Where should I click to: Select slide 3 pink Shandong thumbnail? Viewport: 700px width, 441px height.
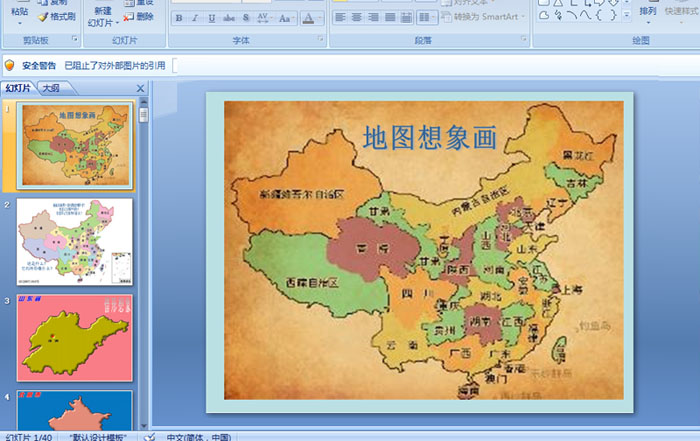pos(75,338)
